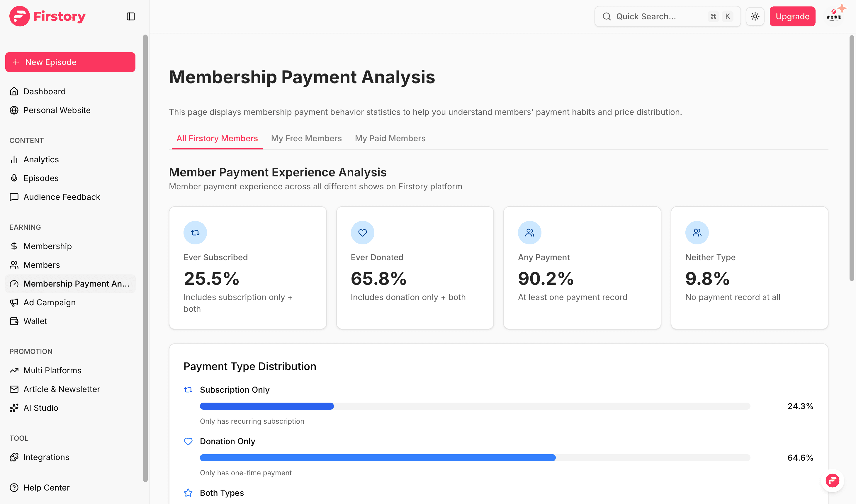Click the Member Payment Experience Analysis heading
856x504 pixels.
coord(278,172)
